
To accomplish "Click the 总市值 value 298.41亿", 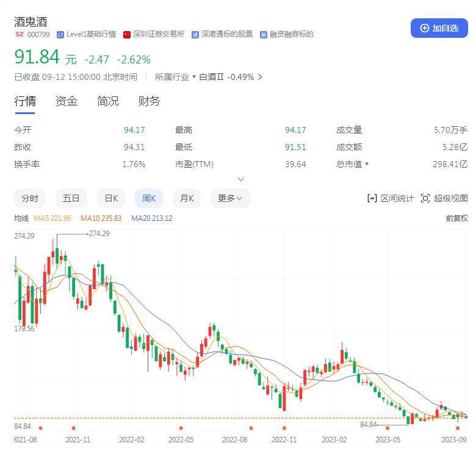I will 450,164.
